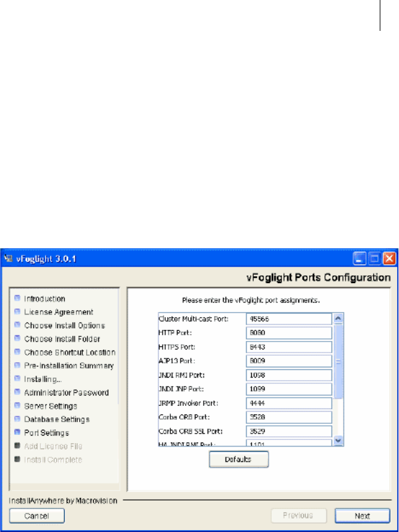This screenshot has height=532, width=399.
Task: Click the Add License File label
Action: point(53,446)
